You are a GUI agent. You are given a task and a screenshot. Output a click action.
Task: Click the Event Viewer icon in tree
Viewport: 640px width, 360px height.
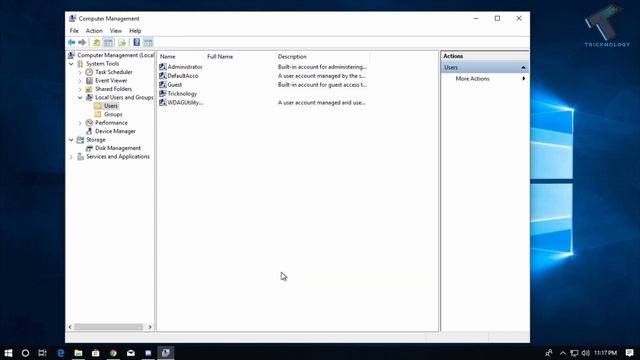[x=89, y=80]
